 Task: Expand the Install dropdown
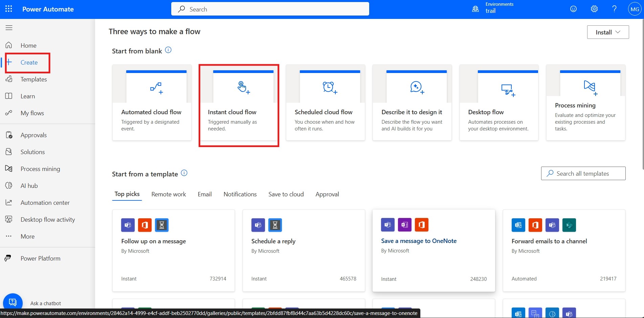(x=608, y=32)
